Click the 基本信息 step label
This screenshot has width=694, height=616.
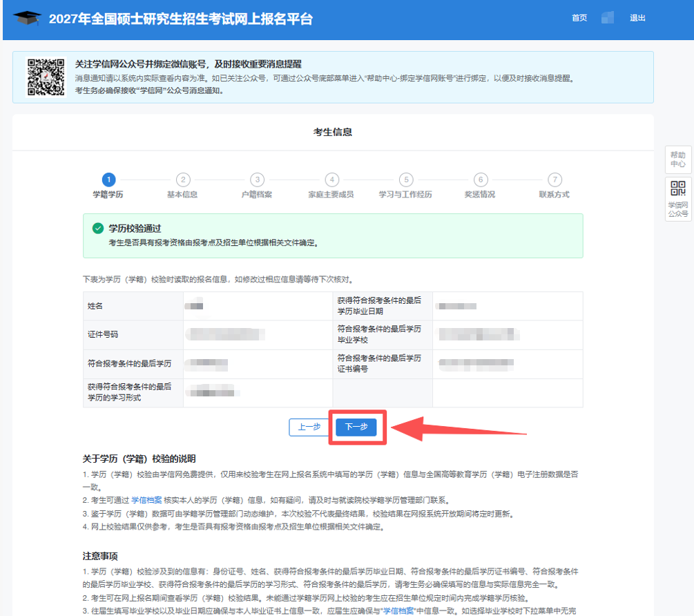click(x=182, y=194)
